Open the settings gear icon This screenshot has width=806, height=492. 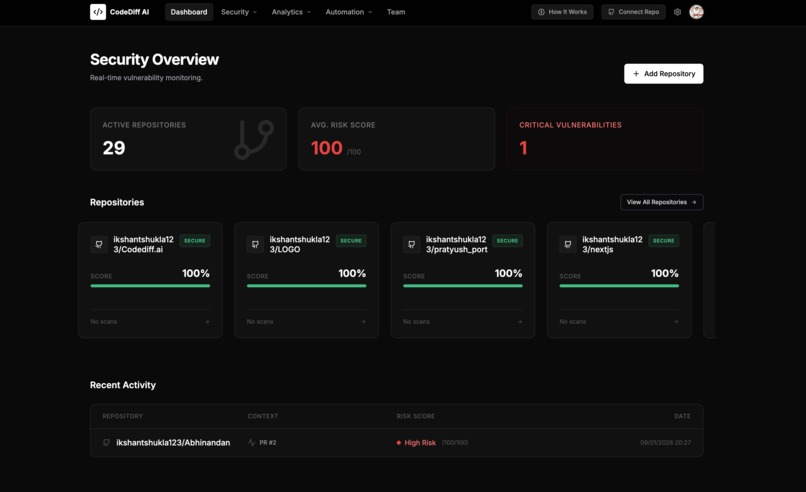click(677, 12)
